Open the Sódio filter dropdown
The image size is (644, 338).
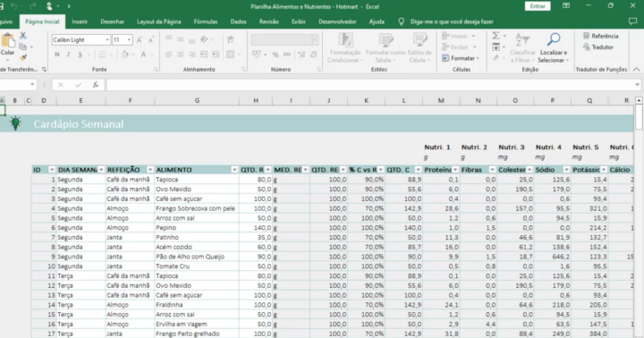pos(566,170)
